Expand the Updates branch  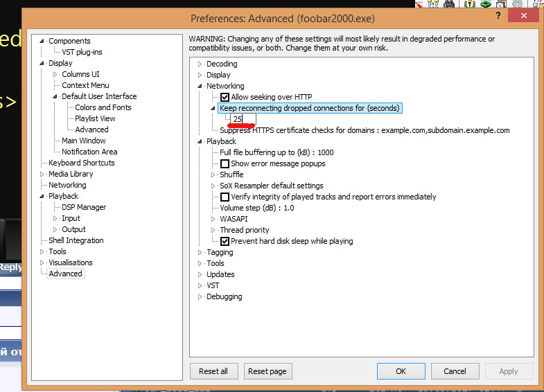[x=200, y=274]
